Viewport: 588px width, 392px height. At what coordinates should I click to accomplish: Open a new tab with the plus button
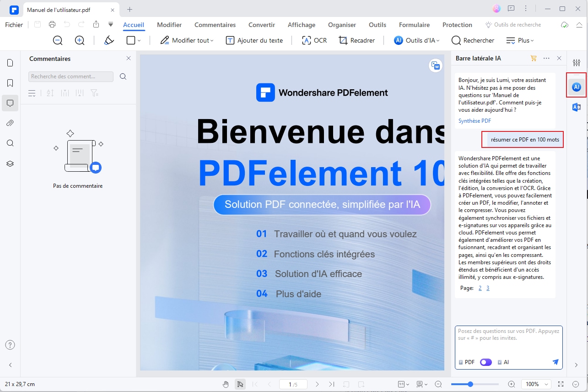point(129,9)
